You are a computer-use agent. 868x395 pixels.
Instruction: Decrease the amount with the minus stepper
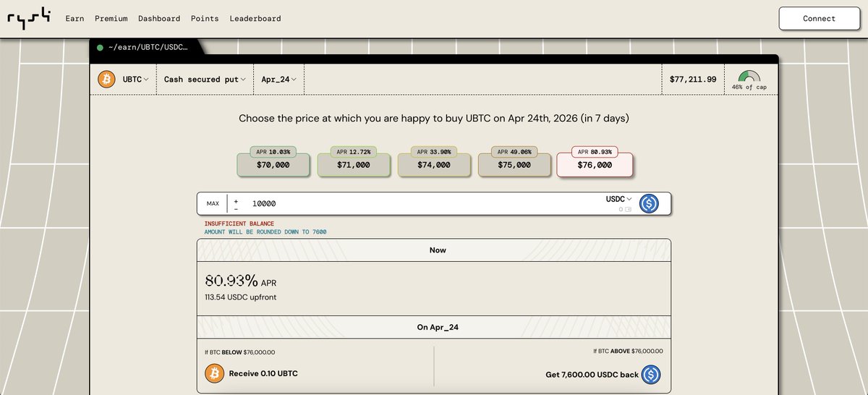click(236, 208)
